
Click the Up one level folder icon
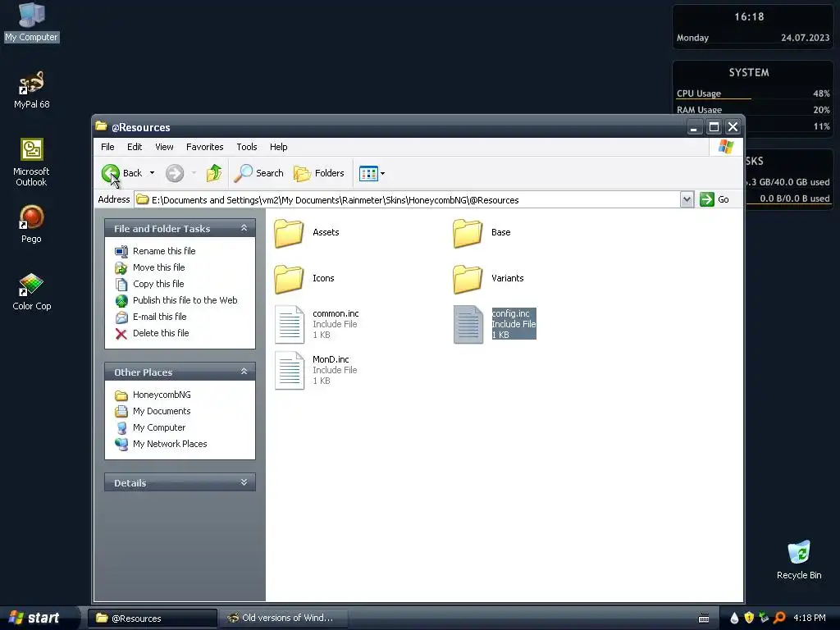[x=214, y=173]
